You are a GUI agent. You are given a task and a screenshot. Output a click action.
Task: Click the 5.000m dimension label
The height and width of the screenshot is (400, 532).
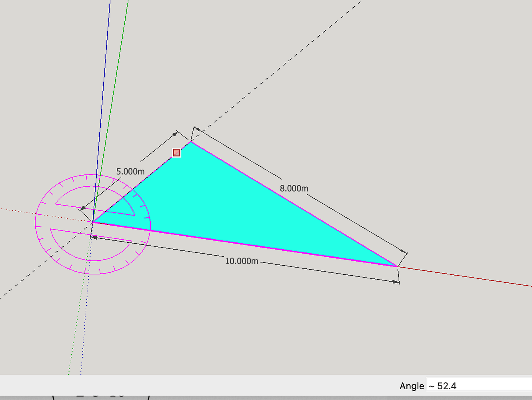point(130,171)
